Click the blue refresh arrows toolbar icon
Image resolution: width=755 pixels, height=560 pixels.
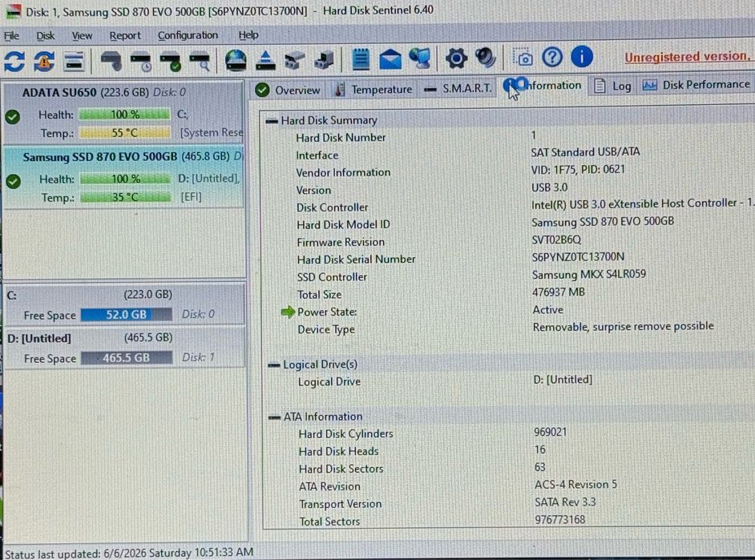click(x=14, y=62)
